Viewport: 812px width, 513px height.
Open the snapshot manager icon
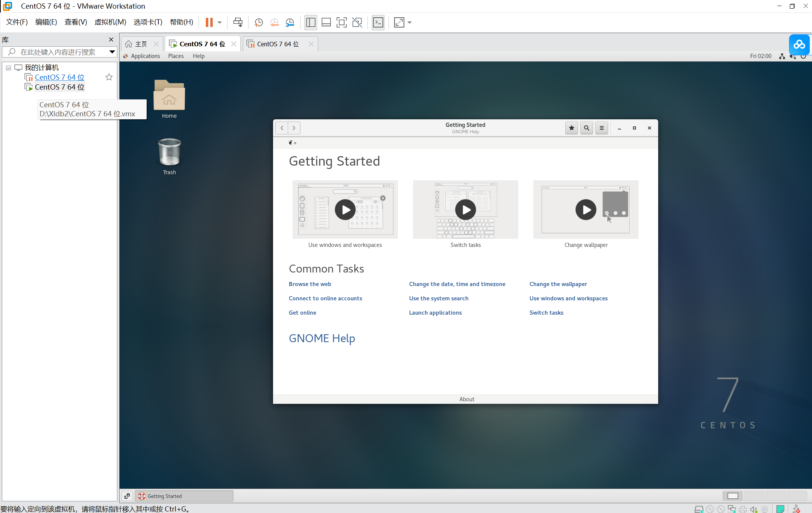click(x=290, y=23)
